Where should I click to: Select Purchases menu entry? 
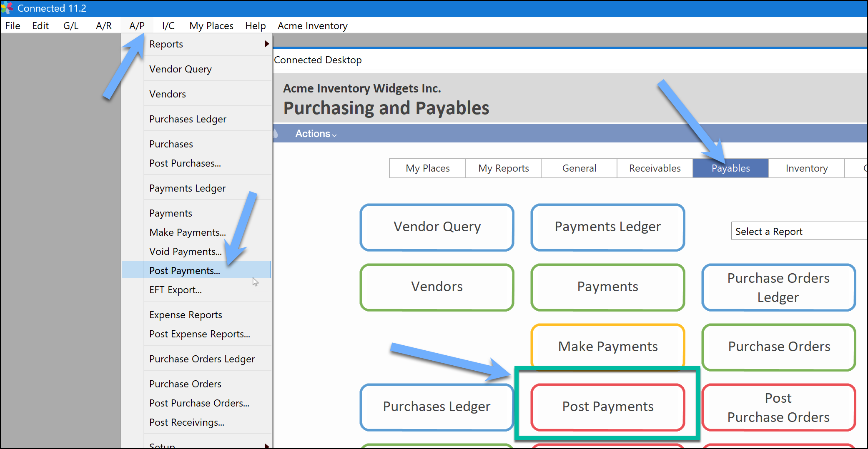tap(196, 144)
